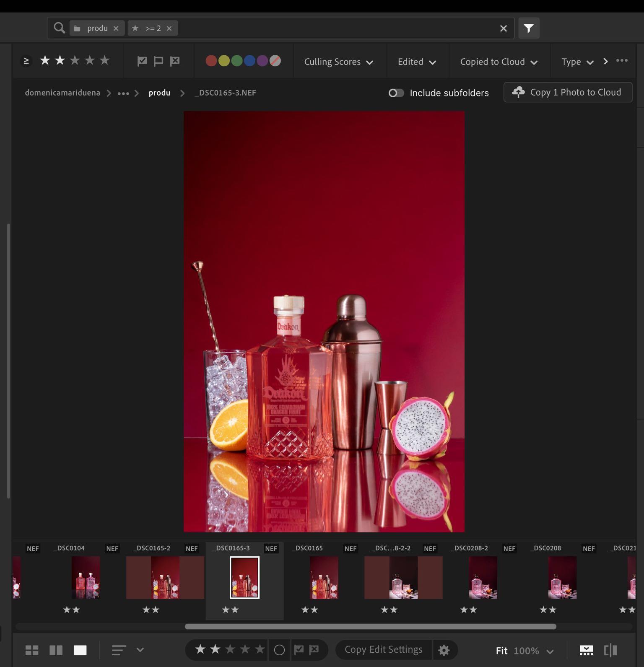Image resolution: width=644 pixels, height=667 pixels.
Task: Toggle the filmstrip visibility icon
Action: coord(586,650)
